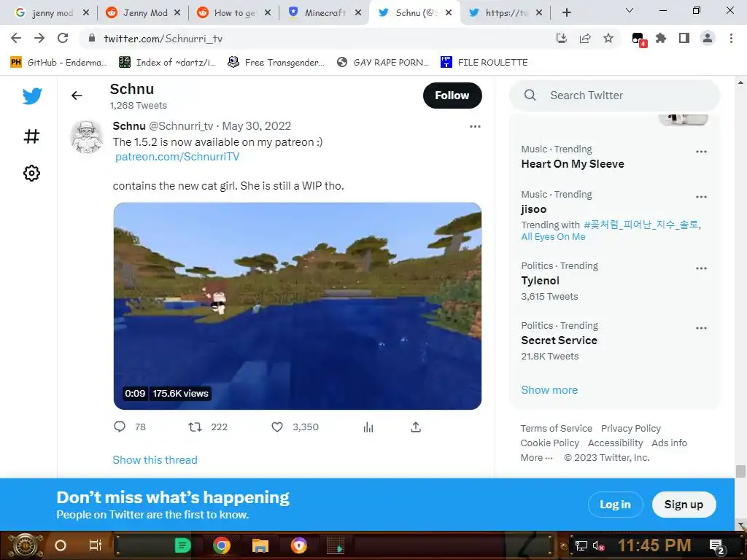Play the Minecraft video in the tweet
This screenshot has width=747, height=560.
tap(298, 306)
